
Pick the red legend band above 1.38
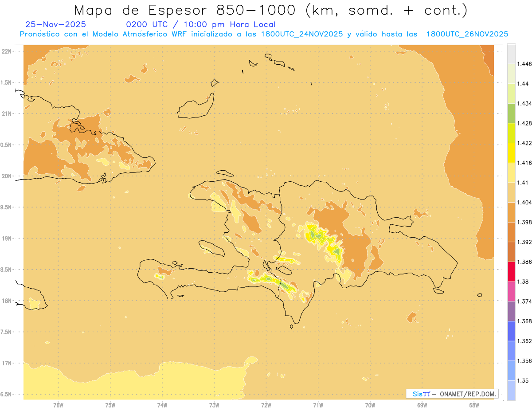coord(511,271)
